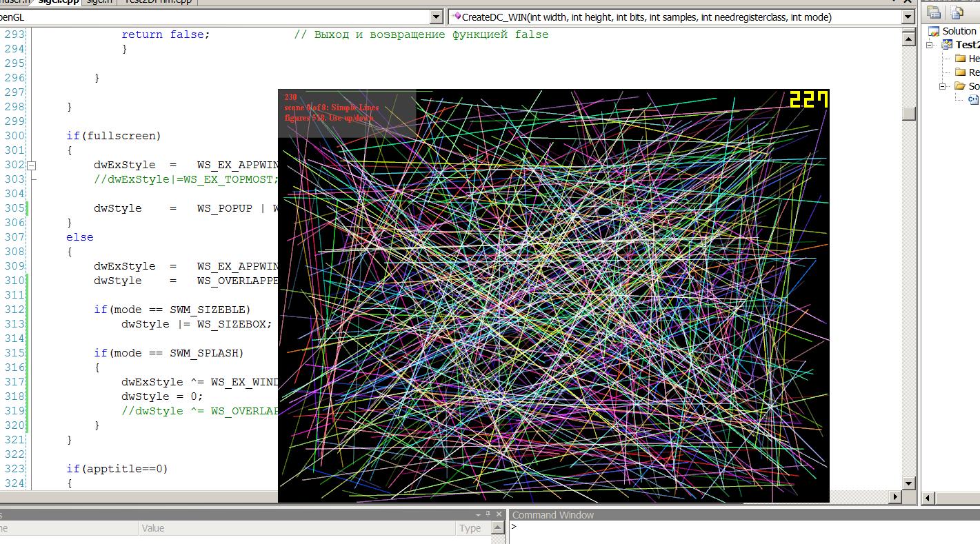Viewport: 980px width, 544px height.
Task: Open the watch panel window position menu arrow
Action: pyautogui.click(x=478, y=515)
